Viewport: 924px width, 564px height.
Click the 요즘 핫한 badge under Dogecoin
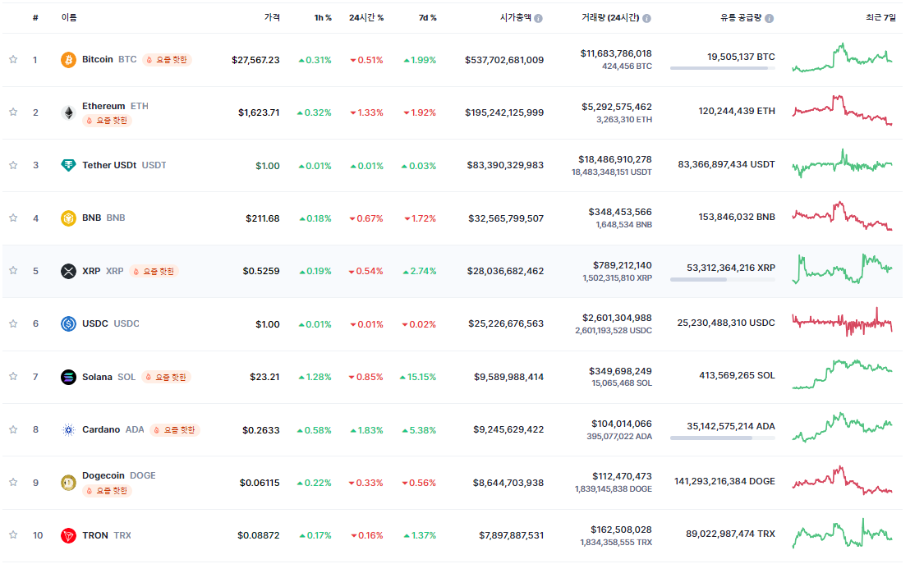tap(107, 490)
